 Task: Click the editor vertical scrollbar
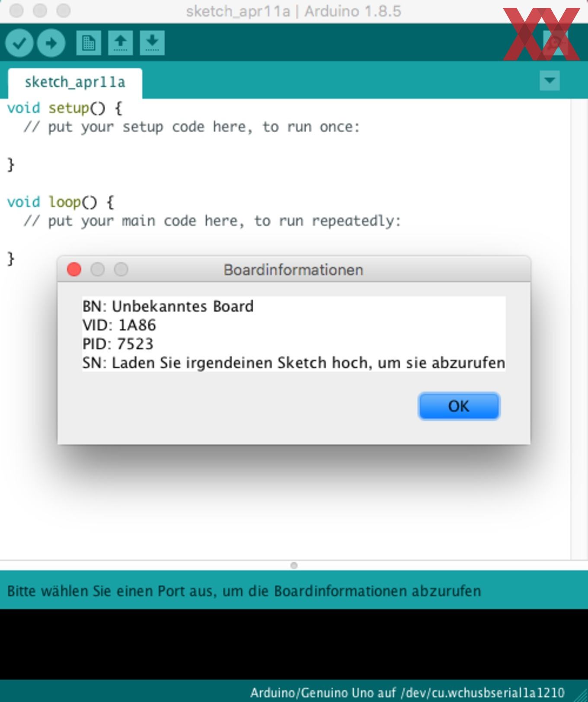tap(579, 329)
